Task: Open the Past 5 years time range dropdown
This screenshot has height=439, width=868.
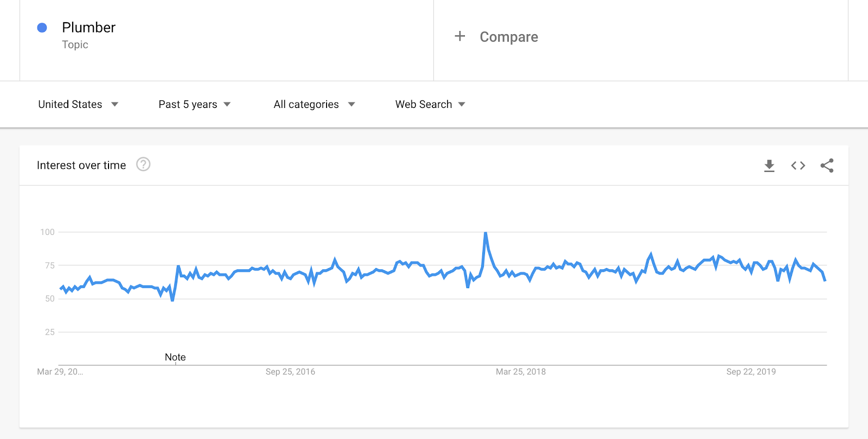Action: (194, 104)
